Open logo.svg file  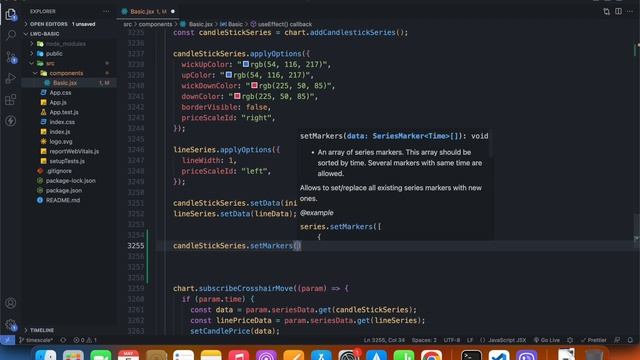(61, 142)
